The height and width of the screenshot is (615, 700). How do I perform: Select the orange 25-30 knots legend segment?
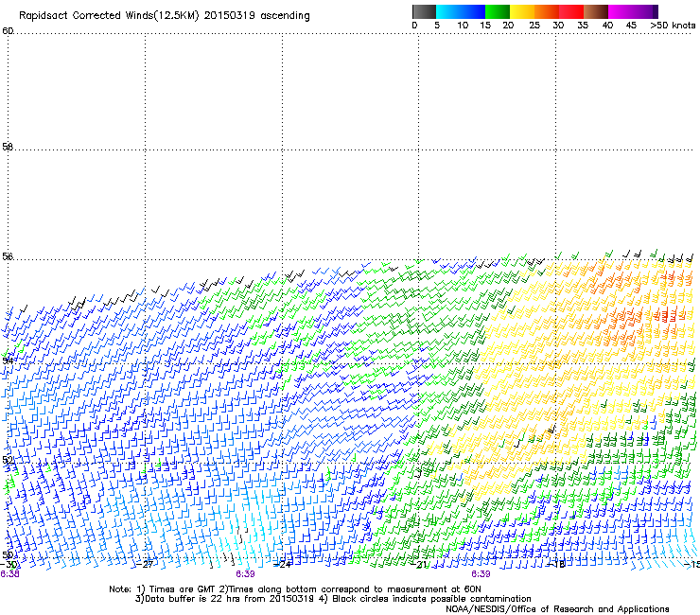[547, 11]
